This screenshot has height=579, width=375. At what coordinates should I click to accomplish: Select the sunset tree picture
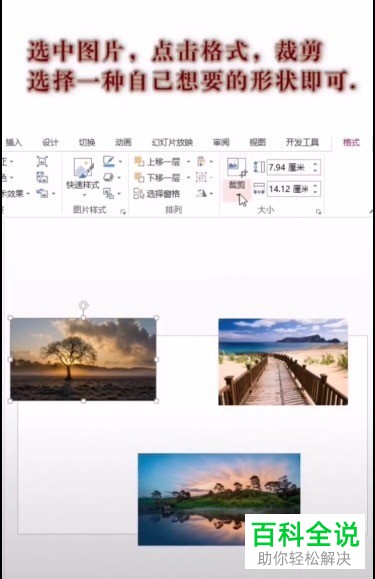(x=83, y=359)
